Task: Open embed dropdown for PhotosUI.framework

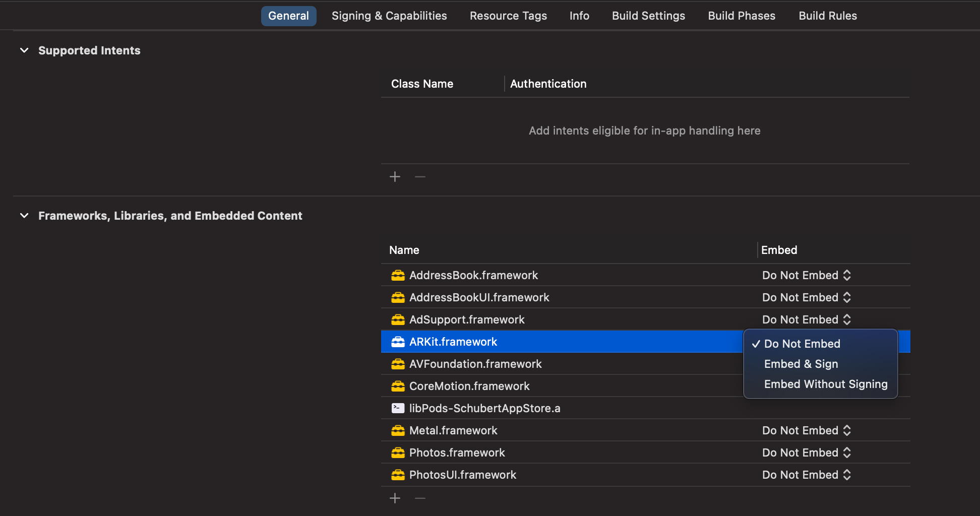Action: [x=807, y=475]
